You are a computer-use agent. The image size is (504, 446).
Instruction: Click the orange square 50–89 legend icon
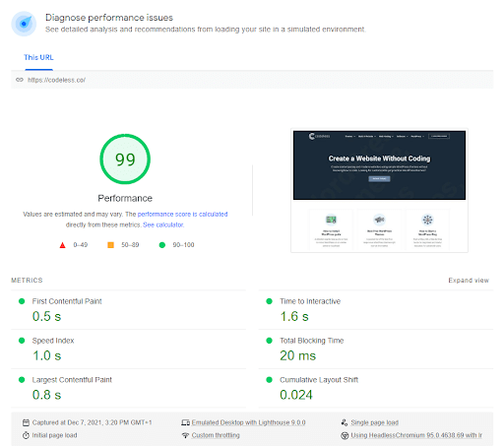click(110, 245)
